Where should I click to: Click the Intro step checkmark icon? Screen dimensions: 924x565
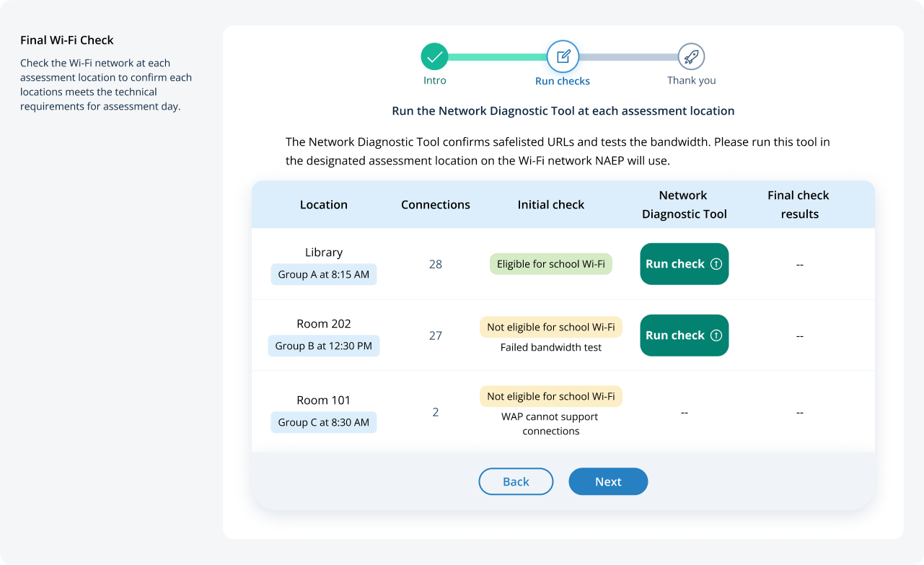pyautogui.click(x=434, y=56)
